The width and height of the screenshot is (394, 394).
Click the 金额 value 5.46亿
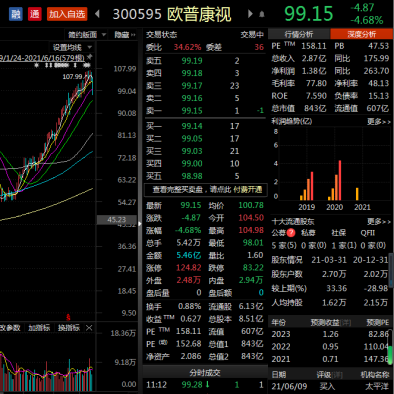(189, 255)
